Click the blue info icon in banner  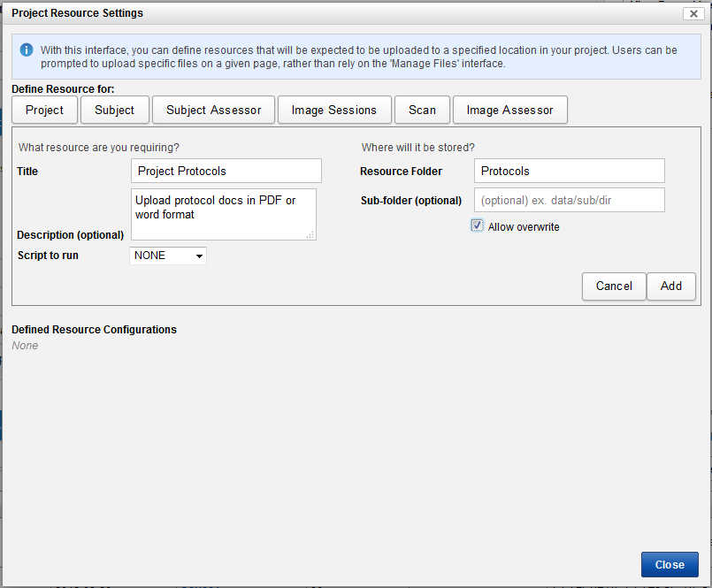click(x=27, y=50)
